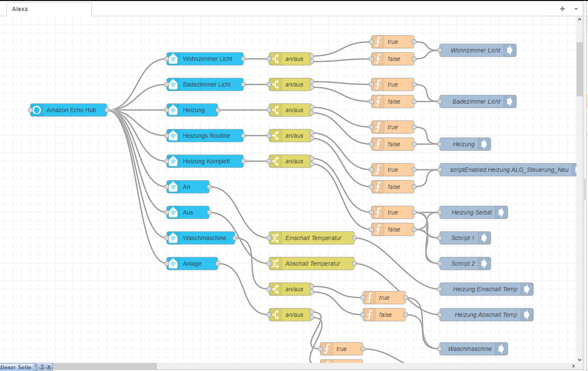Image resolution: width=588 pixels, height=371 pixels.
Task: Click the Einschalt Temperatur node label
Action: [x=313, y=238]
